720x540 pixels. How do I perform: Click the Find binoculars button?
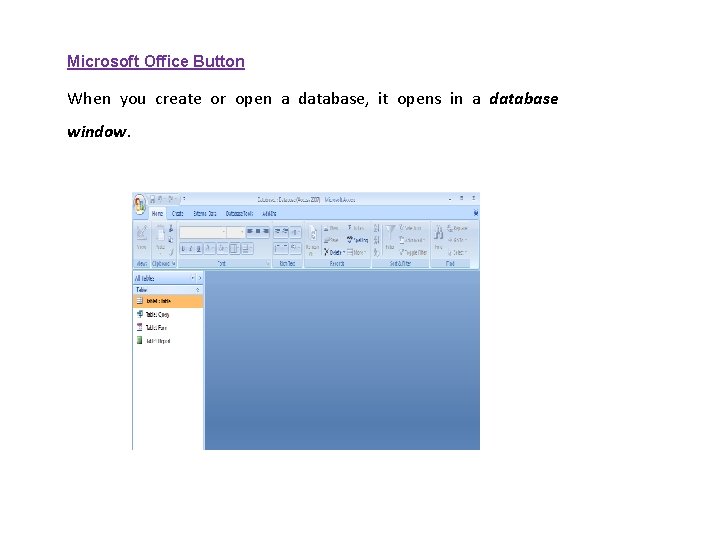click(x=438, y=236)
